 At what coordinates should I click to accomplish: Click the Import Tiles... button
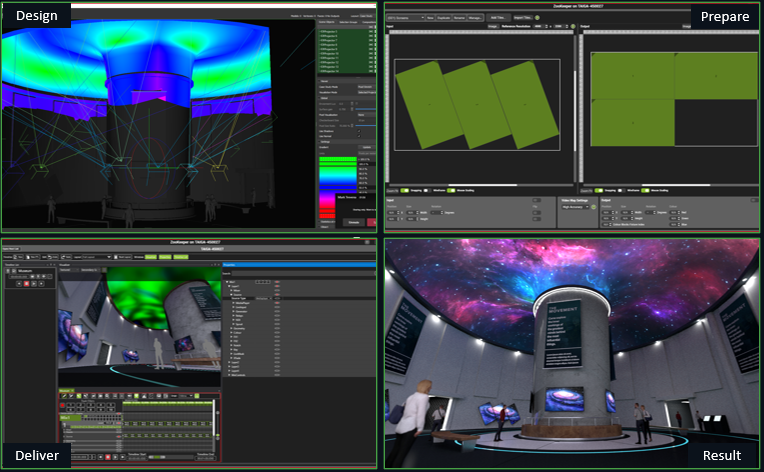[523, 18]
